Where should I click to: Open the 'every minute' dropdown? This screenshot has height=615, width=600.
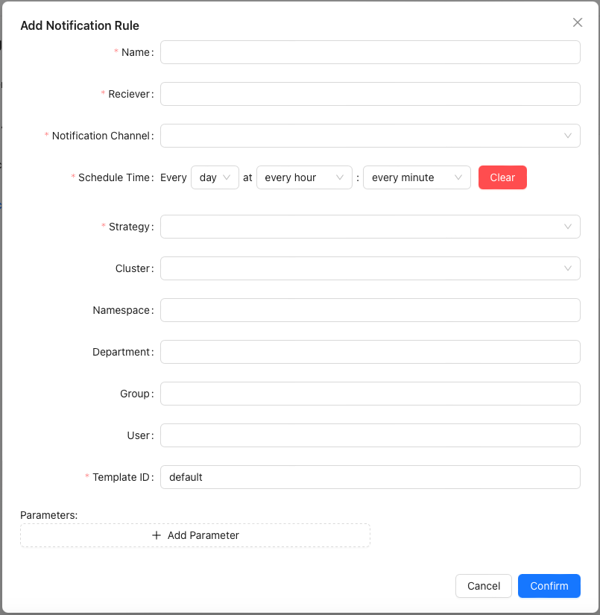pos(416,177)
